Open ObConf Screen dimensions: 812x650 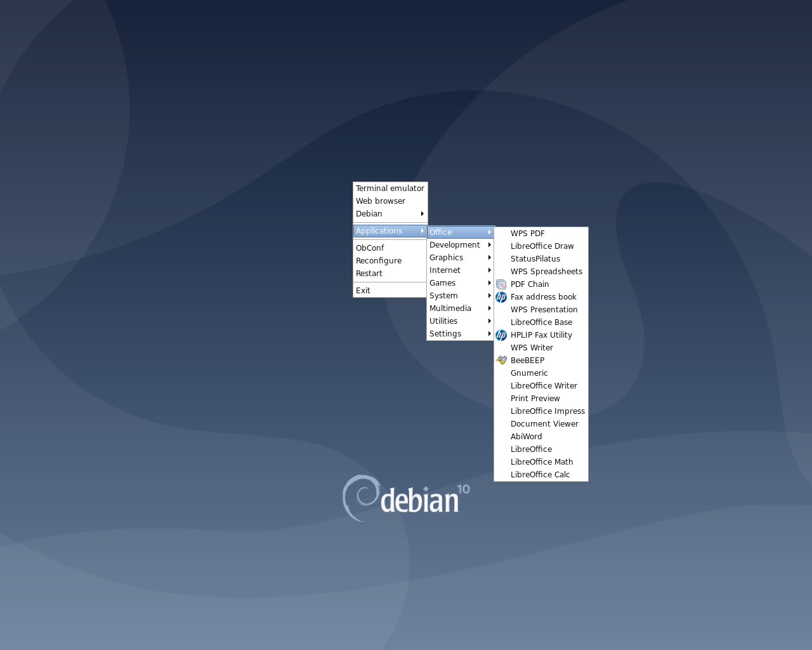pyautogui.click(x=390, y=248)
